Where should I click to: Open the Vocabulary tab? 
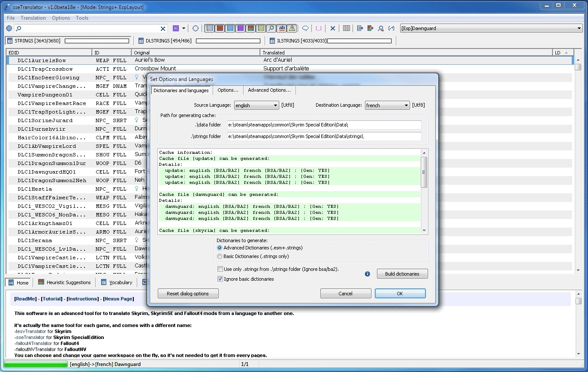click(x=117, y=282)
